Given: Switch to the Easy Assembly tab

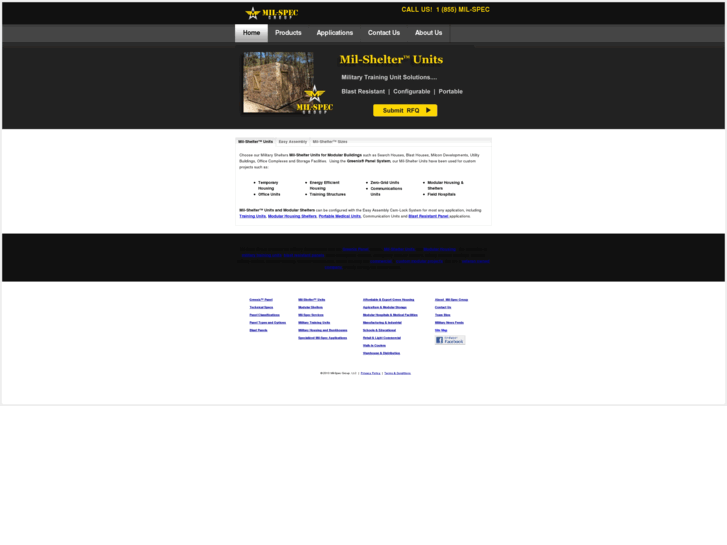Looking at the screenshot, I should 293,141.
